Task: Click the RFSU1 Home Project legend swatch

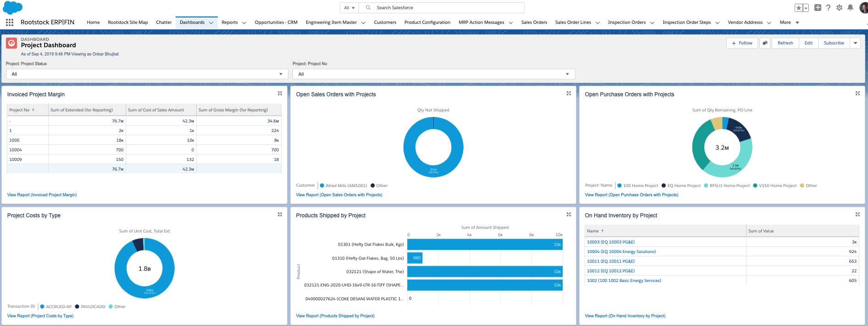Action: tap(706, 186)
